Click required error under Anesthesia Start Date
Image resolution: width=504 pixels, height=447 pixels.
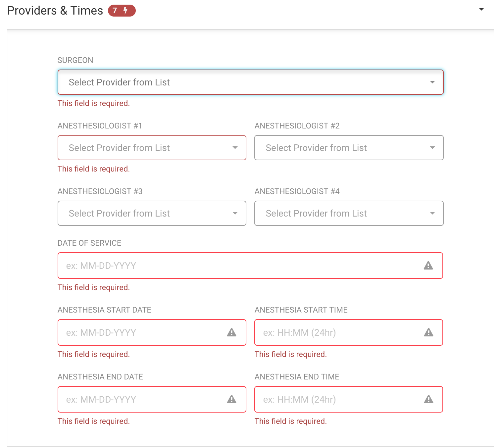(x=94, y=354)
